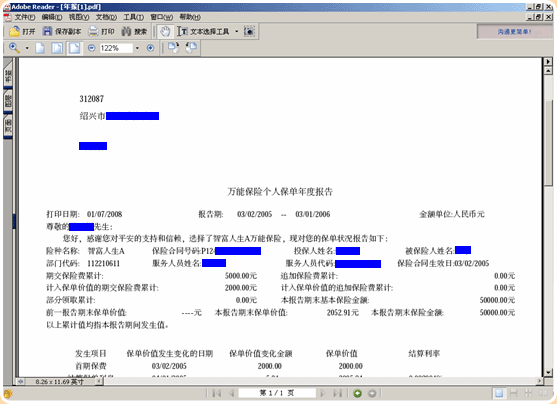
Task: Open the 编辑(E) menu
Action: (52, 17)
